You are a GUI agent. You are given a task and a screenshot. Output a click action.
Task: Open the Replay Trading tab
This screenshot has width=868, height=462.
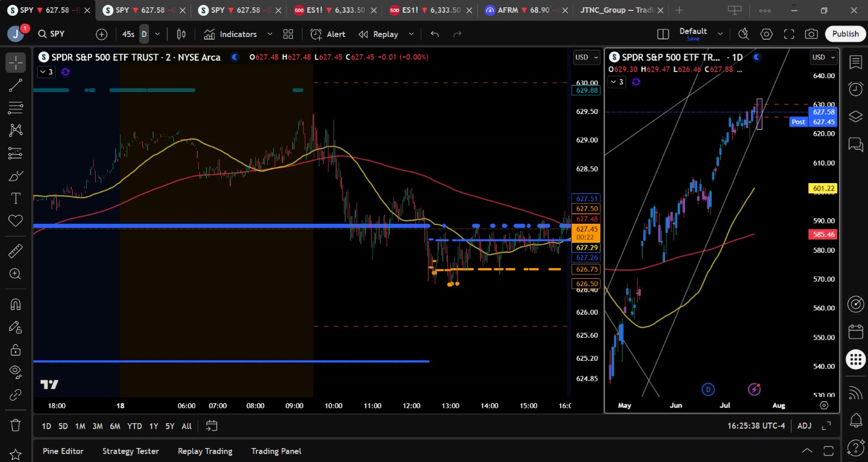(x=205, y=451)
